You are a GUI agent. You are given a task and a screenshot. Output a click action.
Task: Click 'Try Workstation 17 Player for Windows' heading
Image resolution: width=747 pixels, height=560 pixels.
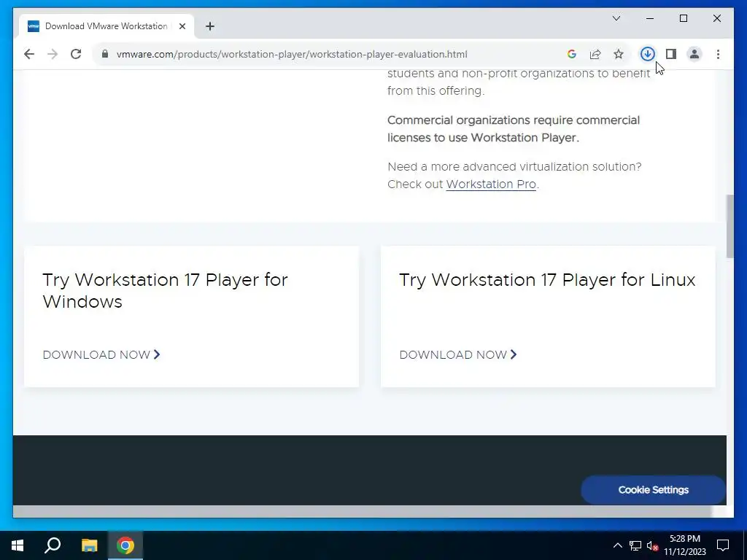[x=165, y=290]
